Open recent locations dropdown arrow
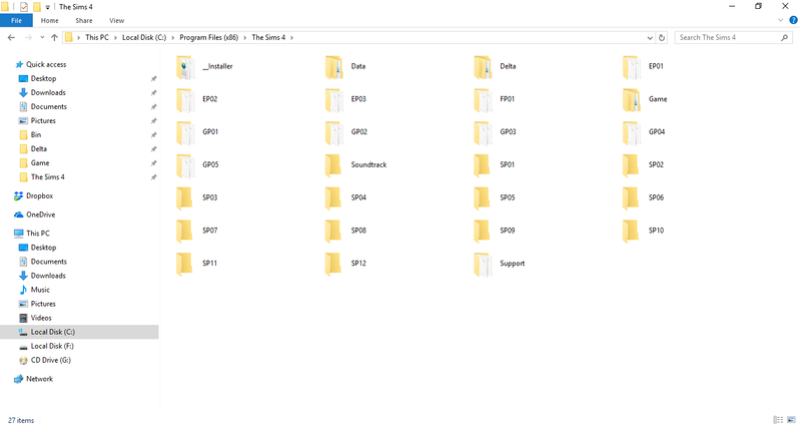 [x=42, y=37]
